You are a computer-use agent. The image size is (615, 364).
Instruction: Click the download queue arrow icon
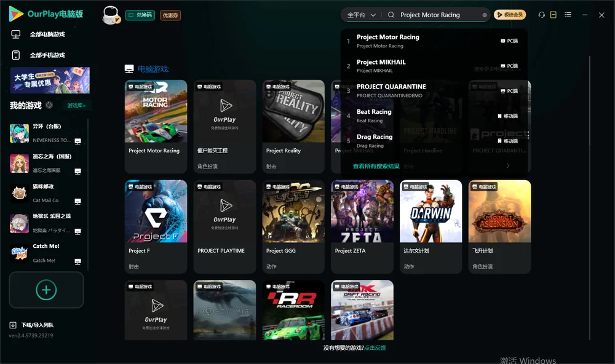[x=13, y=325]
